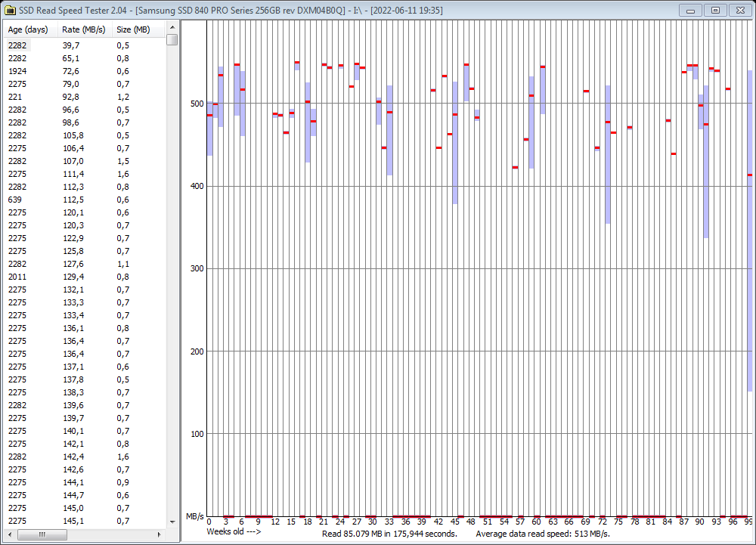Image resolution: width=756 pixels, height=545 pixels.
Task: Click the SSD Read Speed Tester title bar icon
Action: (x=10, y=10)
